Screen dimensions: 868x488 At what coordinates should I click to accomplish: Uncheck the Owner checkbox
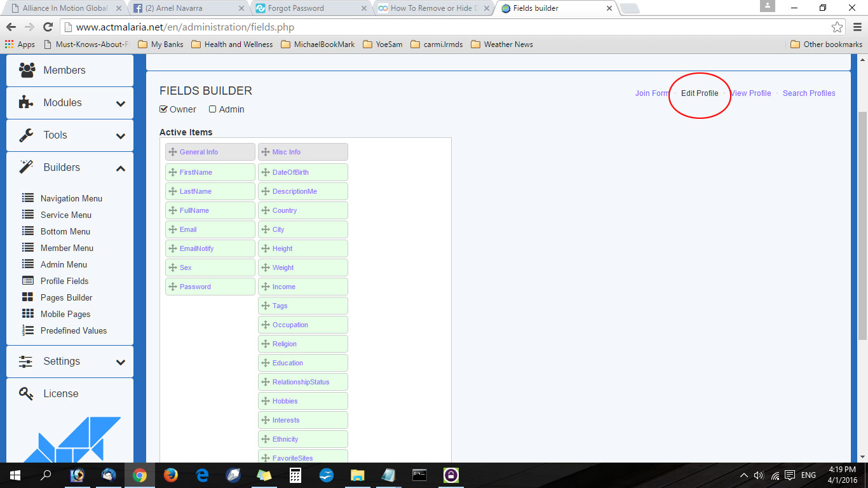point(163,109)
